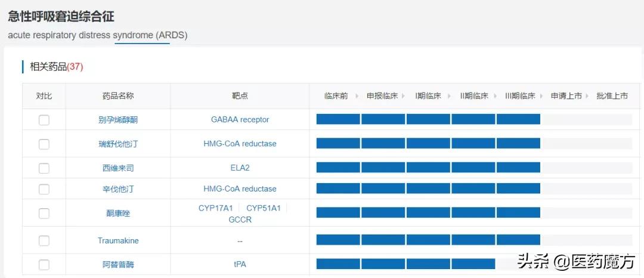Screen dimensions: 644x278
Task: Tick the compare checkbox for 酮康唑
Action: 44,214
